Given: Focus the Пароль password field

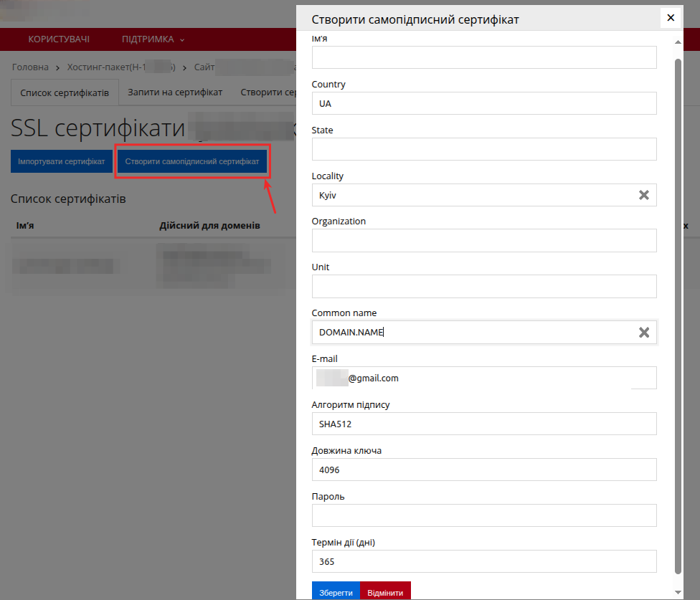Looking at the screenshot, I should (x=484, y=515).
